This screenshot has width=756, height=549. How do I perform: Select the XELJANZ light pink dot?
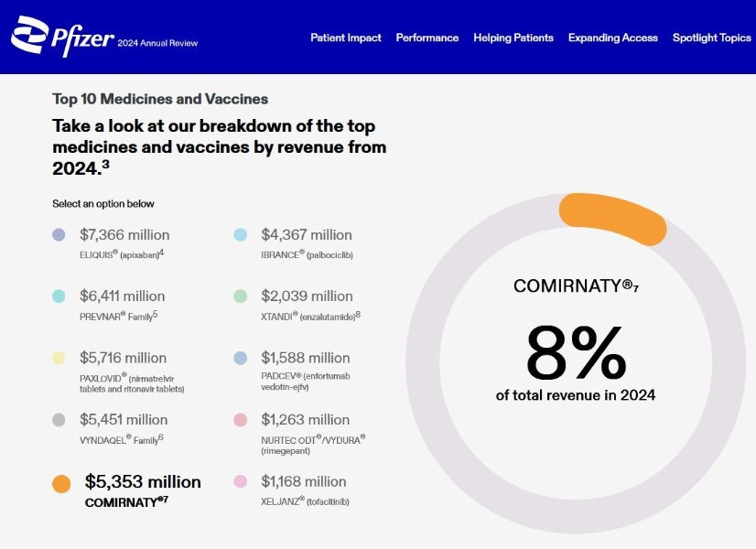click(240, 481)
